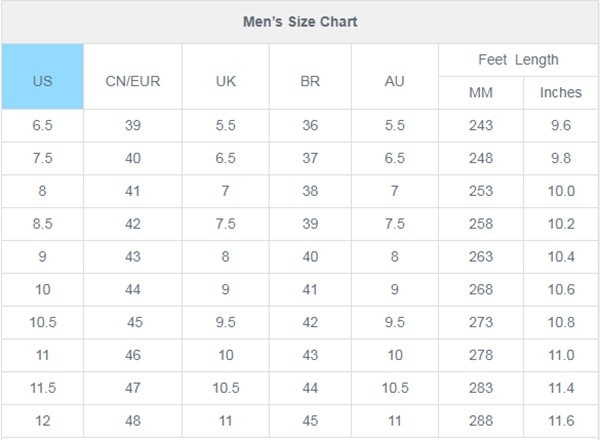Select CN/EUR size 40 cell
600x440 pixels.
pyautogui.click(x=133, y=159)
